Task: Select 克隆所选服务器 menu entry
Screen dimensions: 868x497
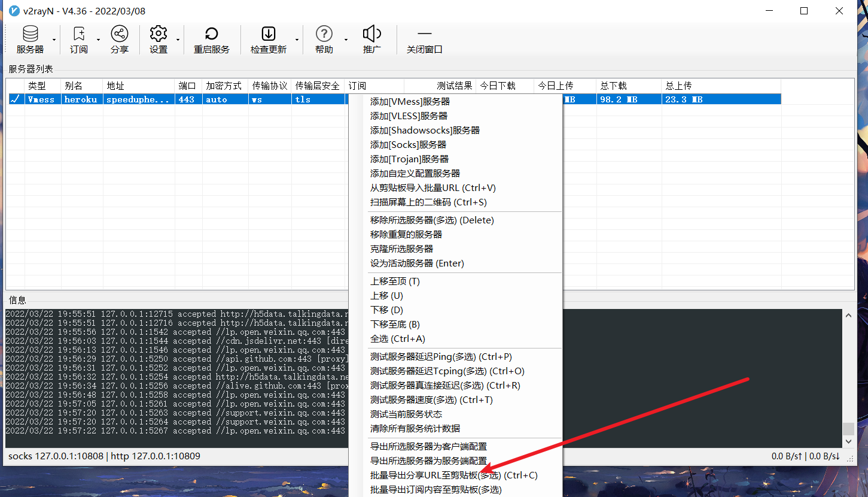Action: pos(455,249)
